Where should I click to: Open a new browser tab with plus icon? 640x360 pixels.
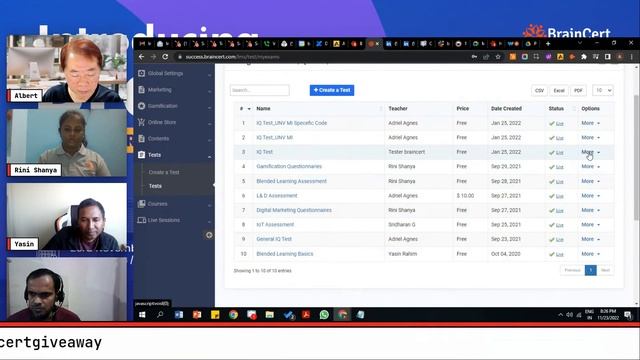point(548,43)
